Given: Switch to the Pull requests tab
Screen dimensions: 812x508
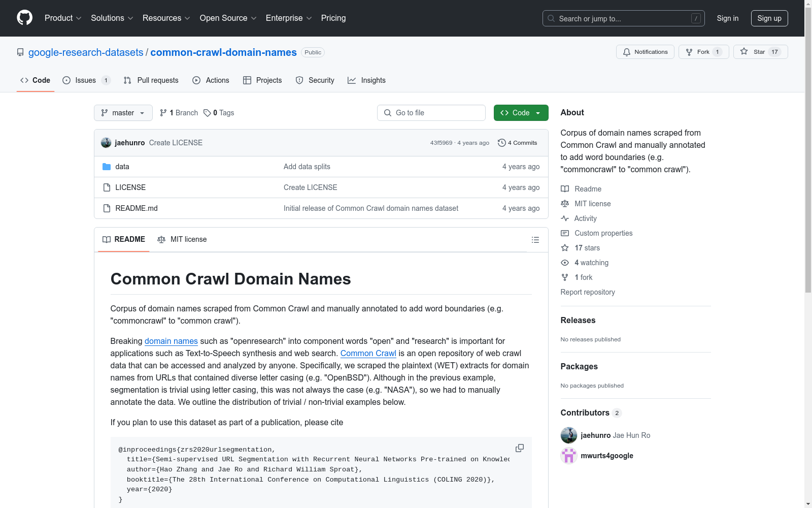Looking at the screenshot, I should tap(151, 80).
